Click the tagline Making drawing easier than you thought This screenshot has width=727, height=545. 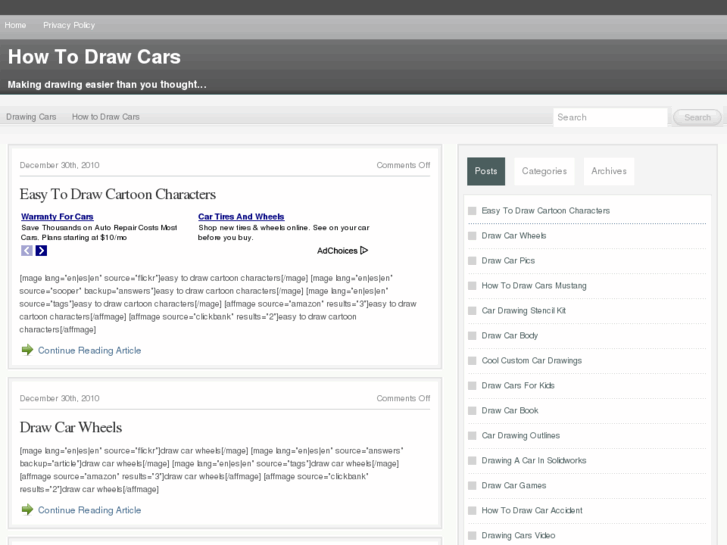pos(107,84)
